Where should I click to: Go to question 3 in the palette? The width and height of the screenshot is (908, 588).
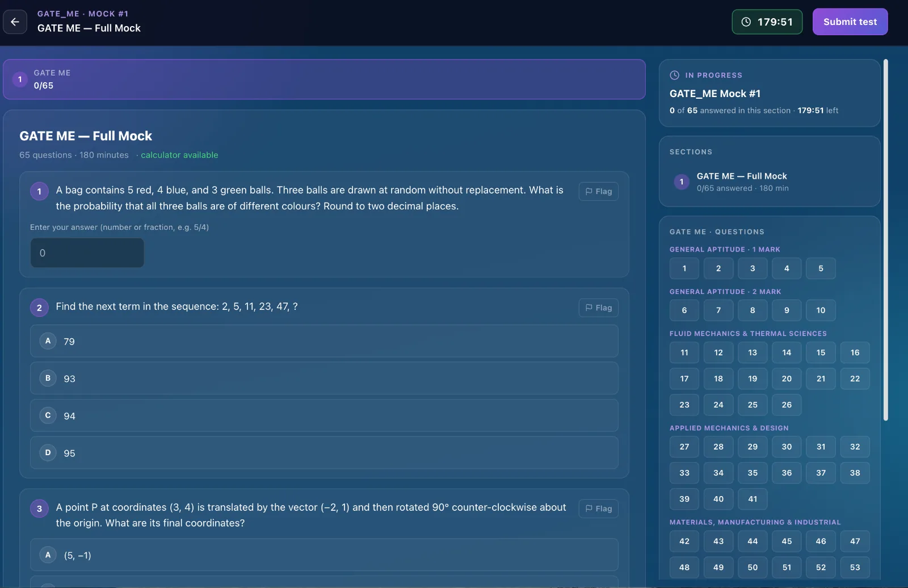(753, 268)
